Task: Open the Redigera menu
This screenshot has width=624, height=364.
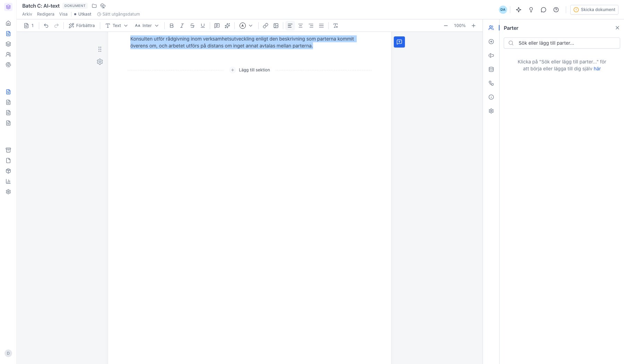Action: 46,14
